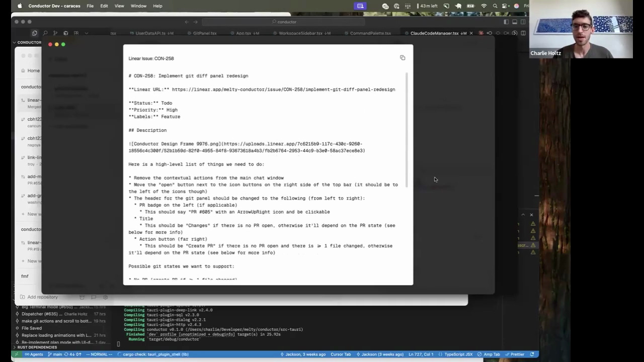Click the Amp Tab status item
The height and width of the screenshot is (362, 644).
[489, 354]
